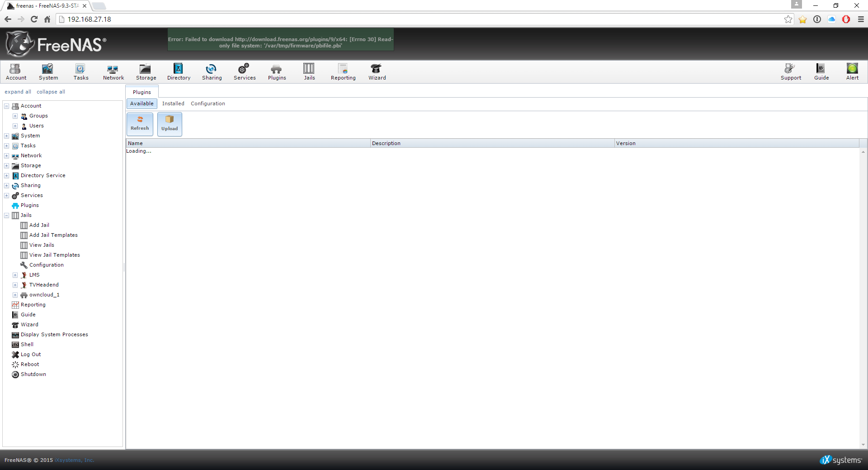Click the expand all link

tap(18, 92)
